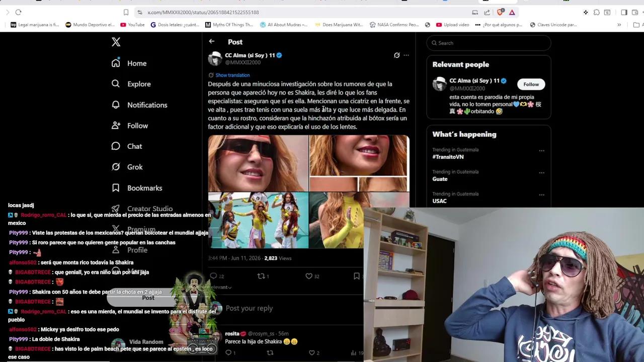Viewport: 644px width, 362px height.
Task: Click the Grok icon in sidebar
Action: 116,166
